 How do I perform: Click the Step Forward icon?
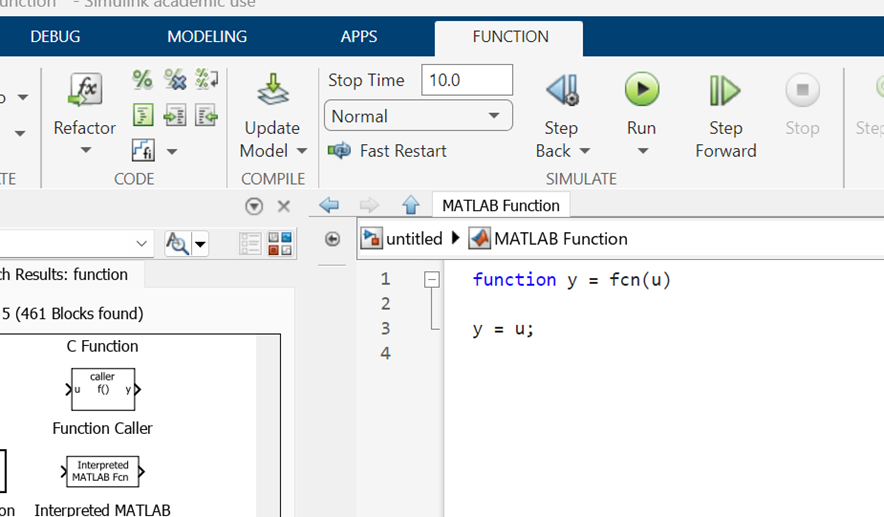tap(725, 91)
